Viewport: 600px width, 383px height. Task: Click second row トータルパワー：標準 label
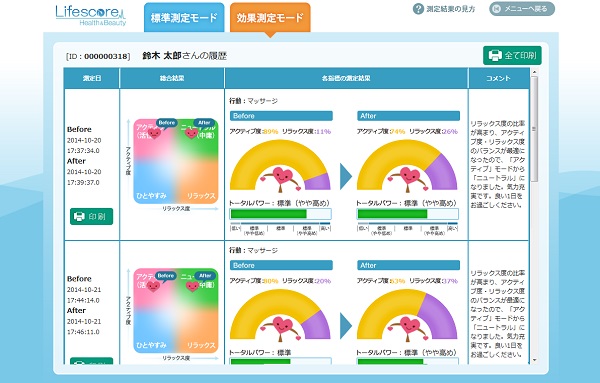[x=260, y=352]
